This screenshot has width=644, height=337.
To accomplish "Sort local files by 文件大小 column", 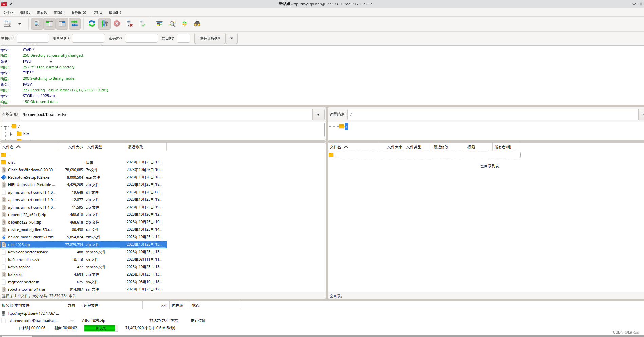I will pos(72,147).
